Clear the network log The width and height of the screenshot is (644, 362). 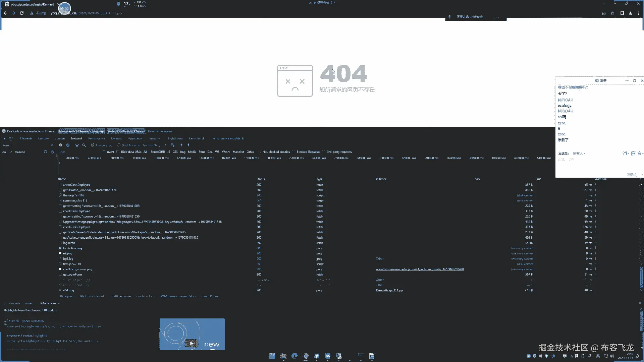[x=68, y=145]
